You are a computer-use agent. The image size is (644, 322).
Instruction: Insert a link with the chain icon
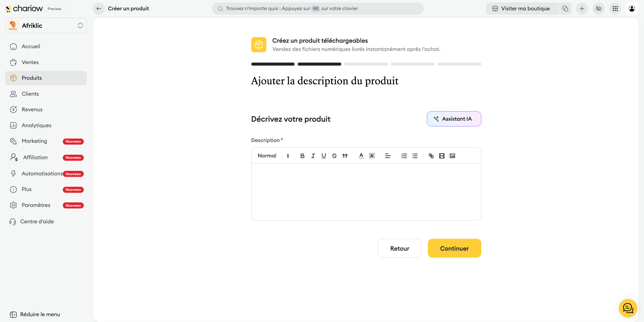(x=431, y=156)
